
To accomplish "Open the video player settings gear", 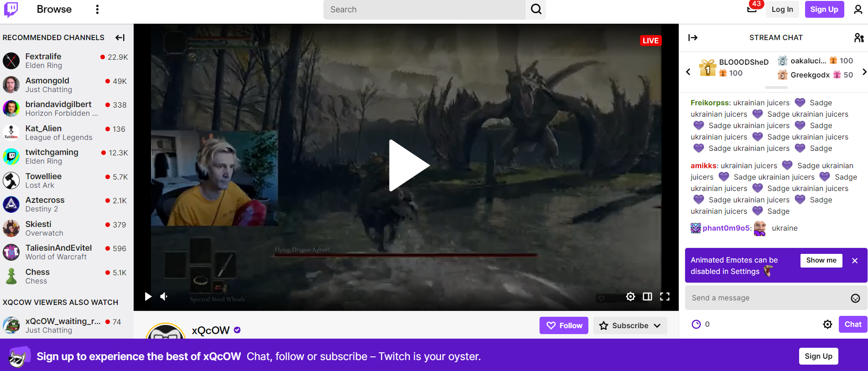I will click(630, 297).
